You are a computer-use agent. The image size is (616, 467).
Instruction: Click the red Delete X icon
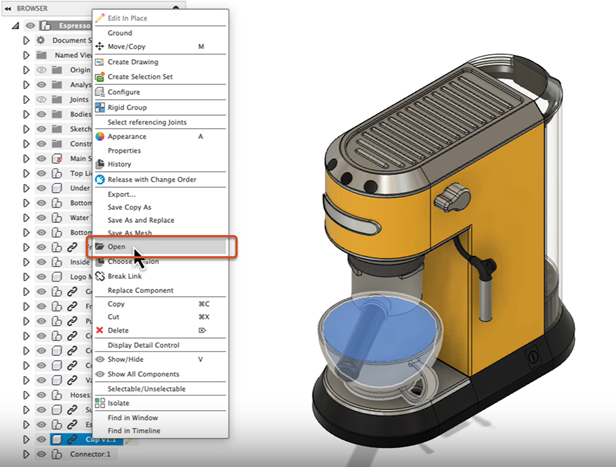click(x=100, y=330)
